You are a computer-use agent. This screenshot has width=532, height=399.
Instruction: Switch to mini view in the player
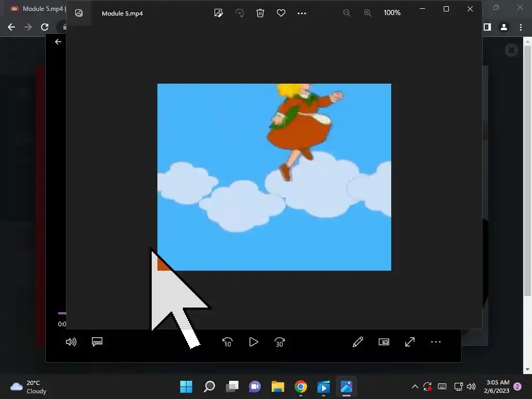(x=384, y=342)
